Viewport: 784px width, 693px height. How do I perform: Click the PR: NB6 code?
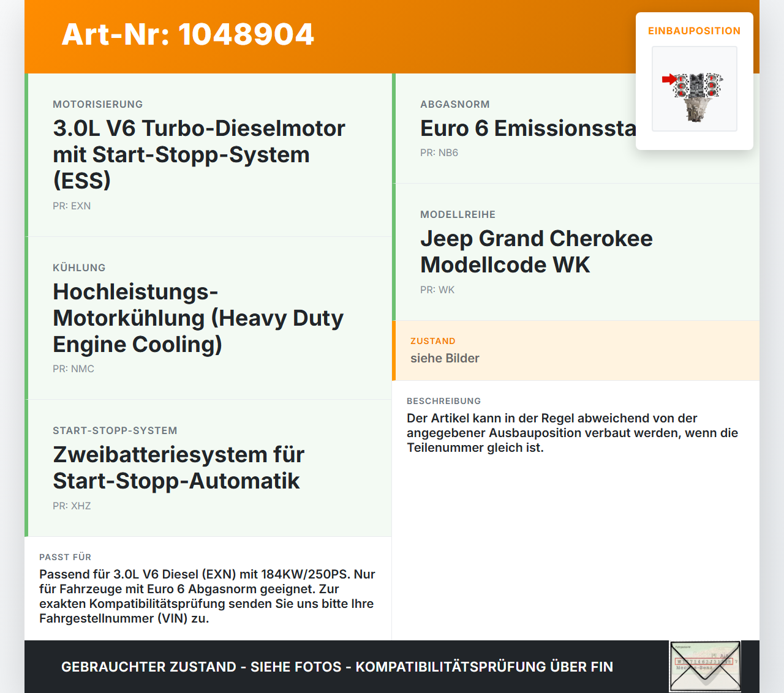coord(439,152)
